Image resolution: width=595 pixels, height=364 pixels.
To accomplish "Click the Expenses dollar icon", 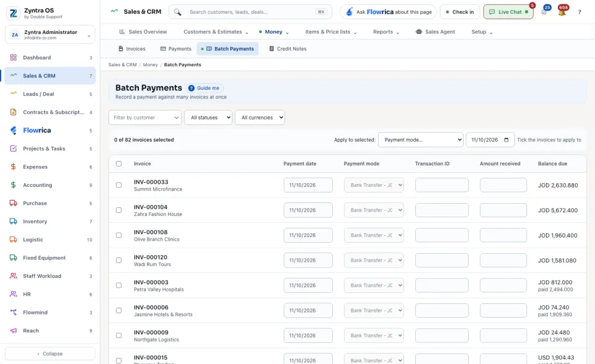I will (13, 167).
